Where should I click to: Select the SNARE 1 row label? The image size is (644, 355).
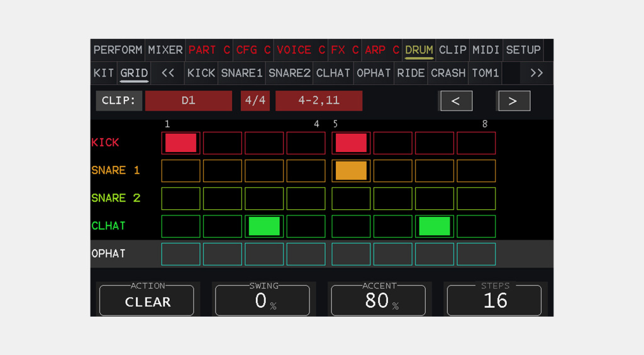pos(116,170)
